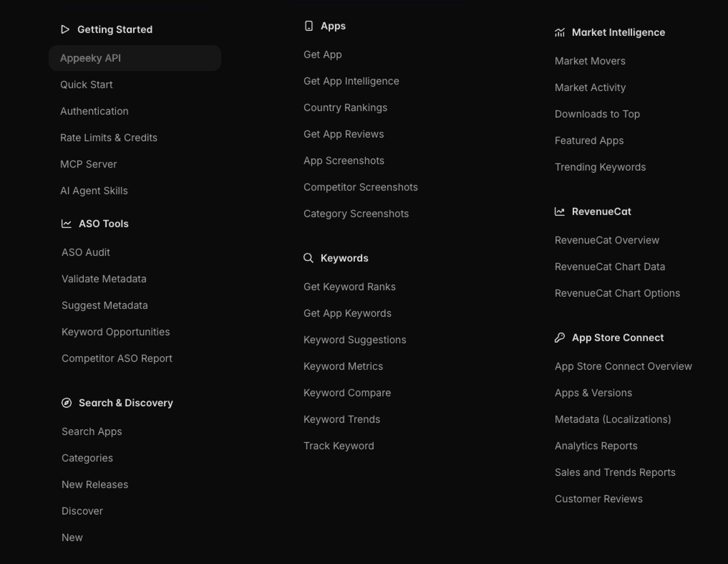
Task: Open Analytics Reports
Action: click(596, 446)
